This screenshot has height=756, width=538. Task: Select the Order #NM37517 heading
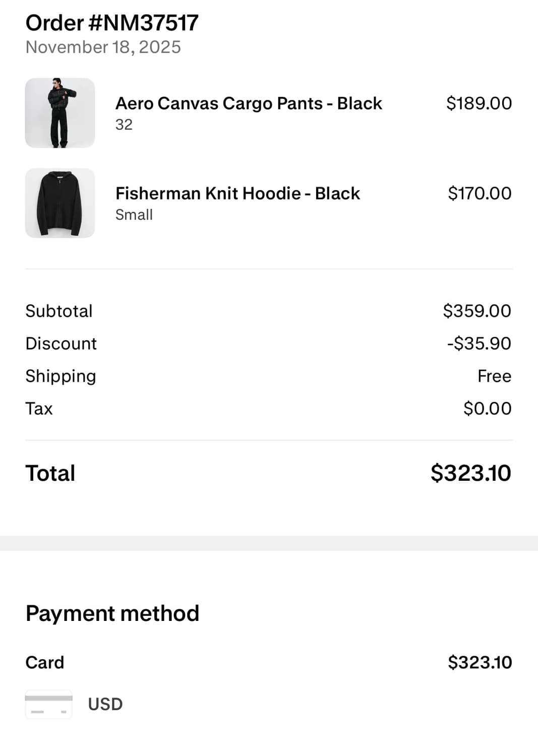(x=112, y=23)
